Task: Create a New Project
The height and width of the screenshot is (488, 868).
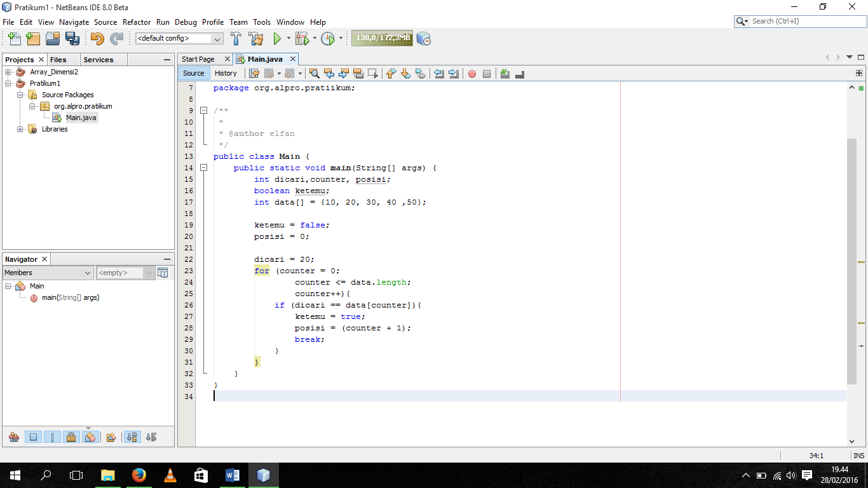Action: point(32,38)
